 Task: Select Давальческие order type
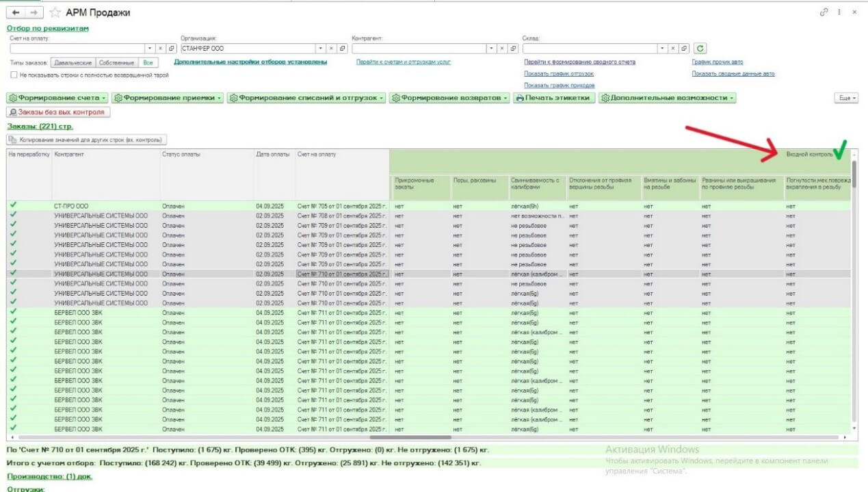73,62
